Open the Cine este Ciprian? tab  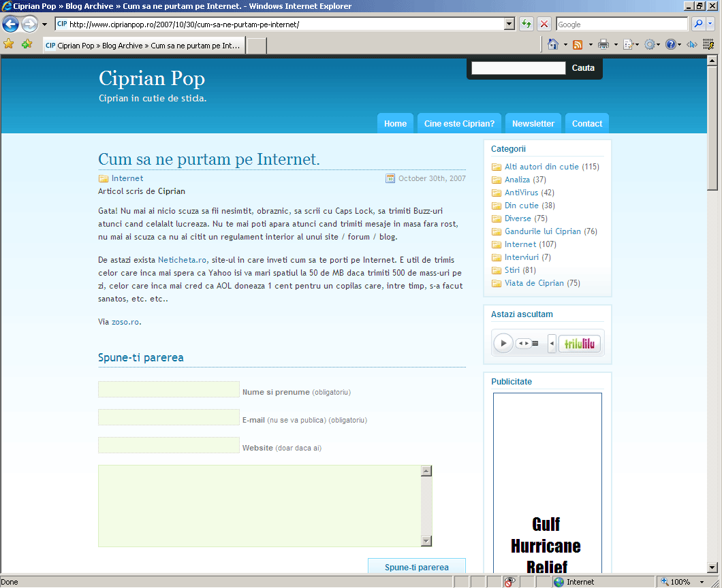pos(459,124)
